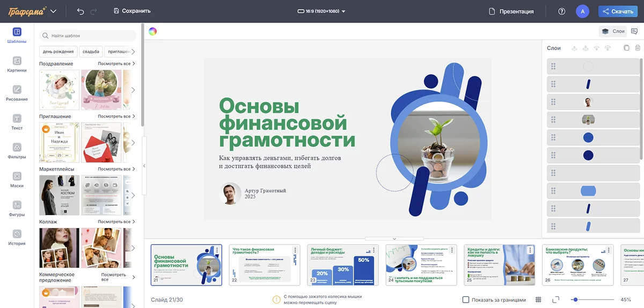The width and height of the screenshot is (644, 308).
Task: Open the help question mark icon
Action: (x=562, y=11)
